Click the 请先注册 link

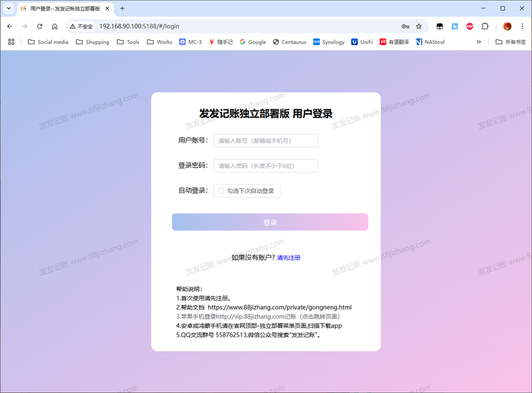point(288,258)
